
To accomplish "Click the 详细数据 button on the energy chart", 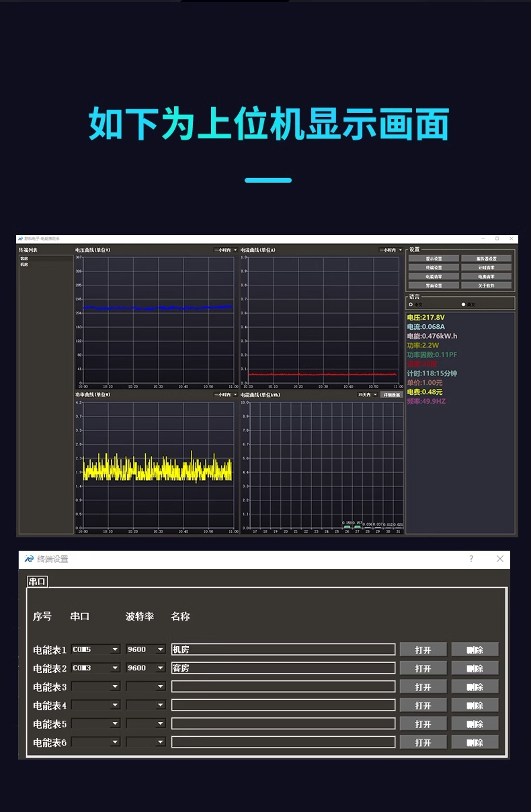I will [x=392, y=395].
